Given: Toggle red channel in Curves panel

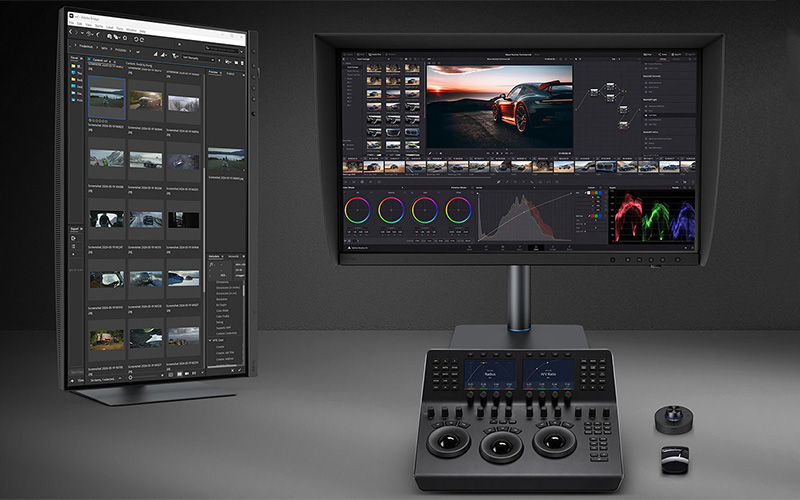Looking at the screenshot, I should (592, 193).
